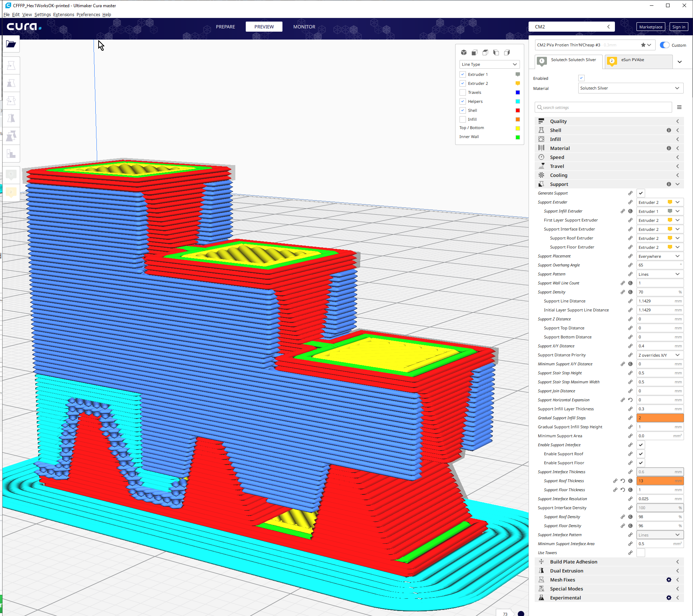Select the Move tool icon
693x616 pixels.
tap(11, 65)
